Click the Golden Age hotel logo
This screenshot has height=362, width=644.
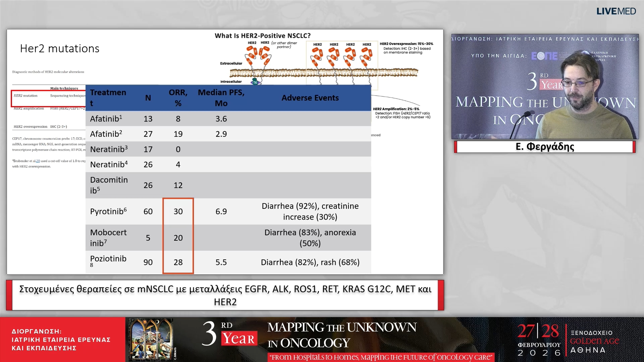tap(594, 341)
